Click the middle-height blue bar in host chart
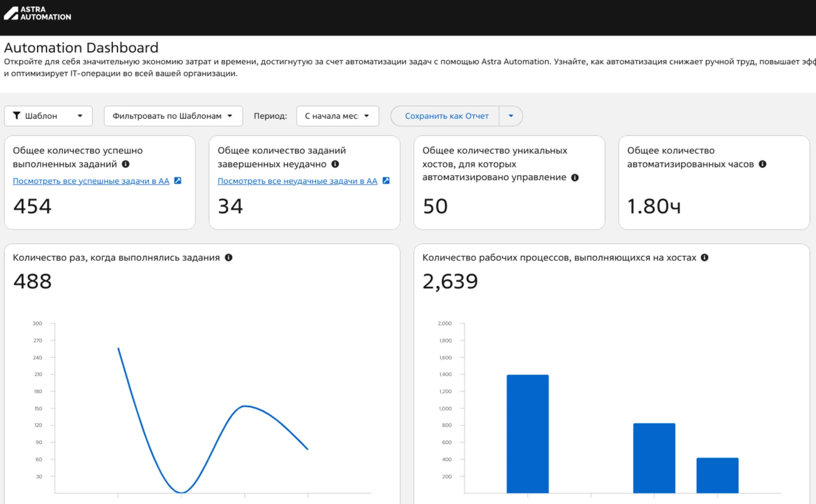 click(x=654, y=458)
